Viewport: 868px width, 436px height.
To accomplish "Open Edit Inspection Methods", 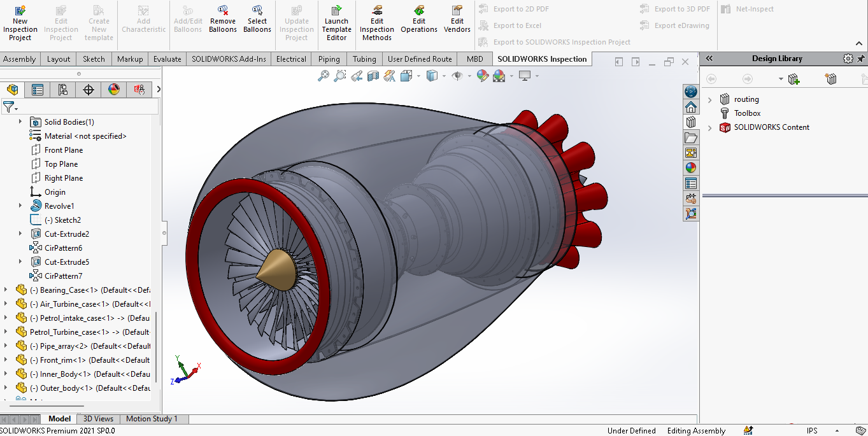I will [x=377, y=22].
